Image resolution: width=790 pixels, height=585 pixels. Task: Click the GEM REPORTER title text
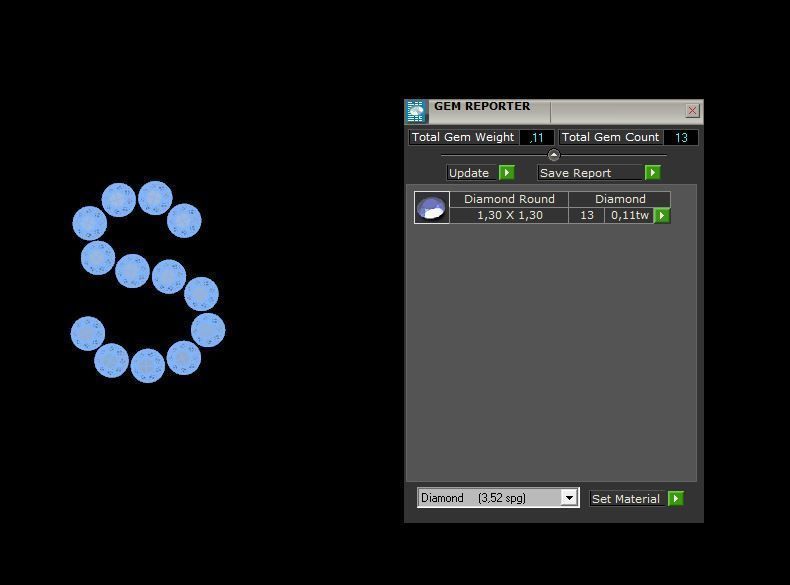(482, 106)
